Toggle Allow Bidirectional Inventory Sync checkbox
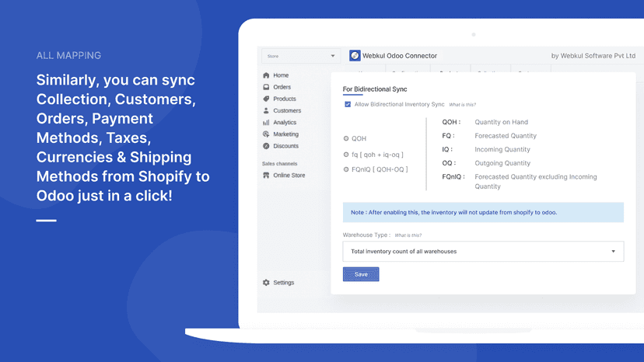 pyautogui.click(x=348, y=104)
